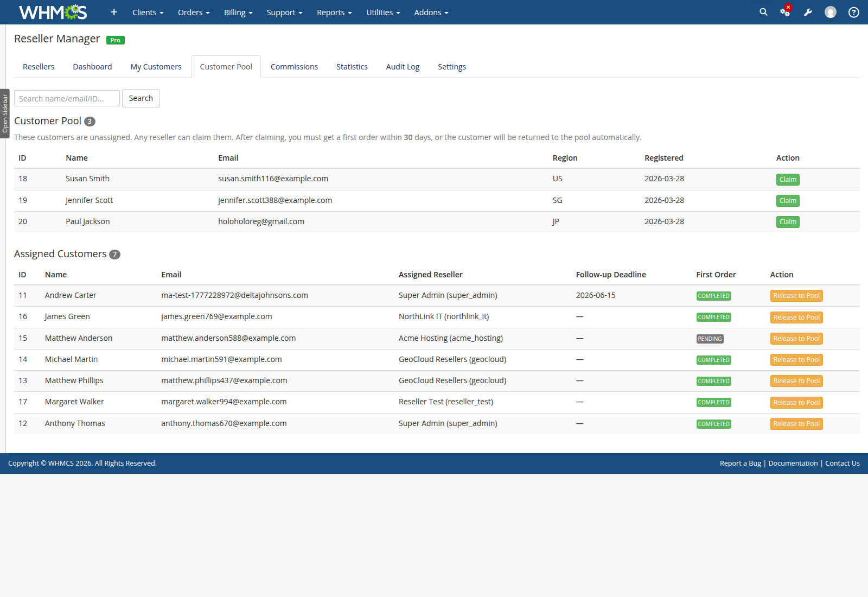Click the follow-up deadline 2026-06-15
This screenshot has width=868, height=597.
[596, 295]
